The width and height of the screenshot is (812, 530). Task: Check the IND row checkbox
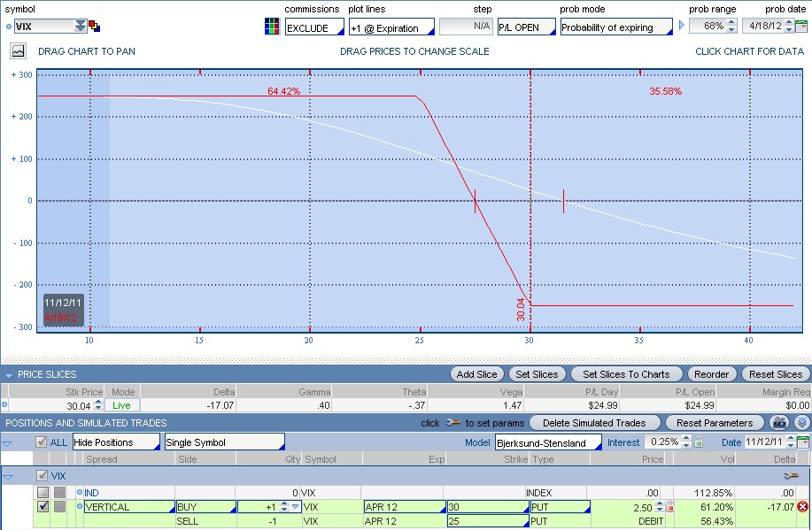coord(43,493)
